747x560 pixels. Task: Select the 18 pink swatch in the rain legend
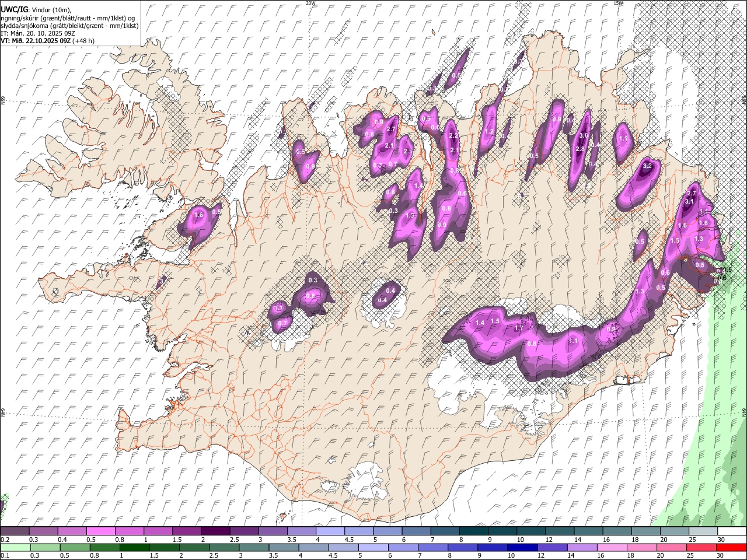(641, 547)
